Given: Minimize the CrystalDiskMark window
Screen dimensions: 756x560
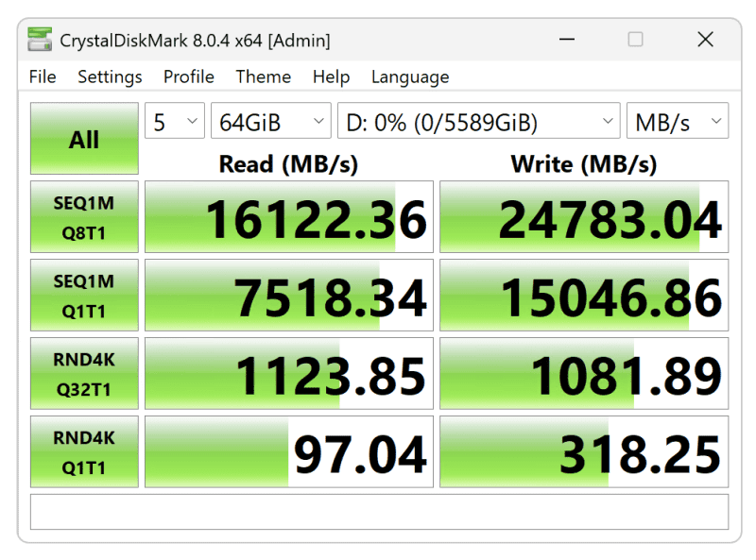Looking at the screenshot, I should (567, 40).
